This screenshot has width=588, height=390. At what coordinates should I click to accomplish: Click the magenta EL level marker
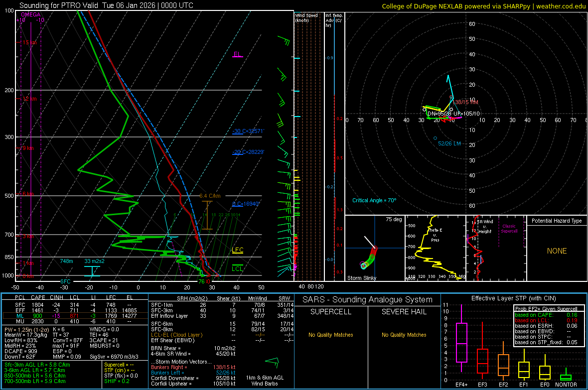pyautogui.click(x=237, y=54)
